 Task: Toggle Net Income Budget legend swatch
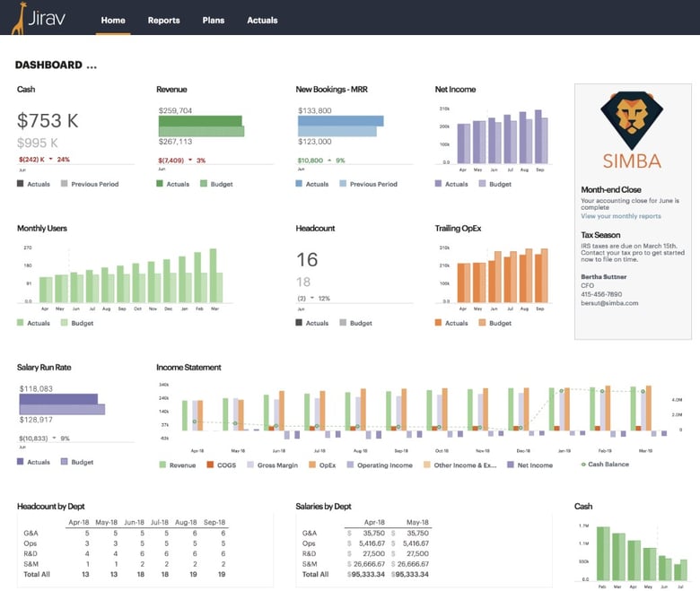tap(482, 183)
